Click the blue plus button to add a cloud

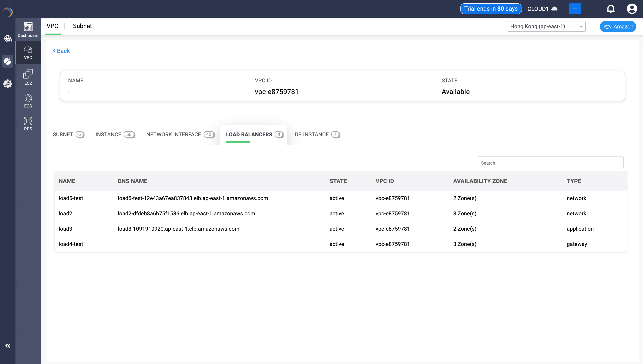pyautogui.click(x=575, y=8)
